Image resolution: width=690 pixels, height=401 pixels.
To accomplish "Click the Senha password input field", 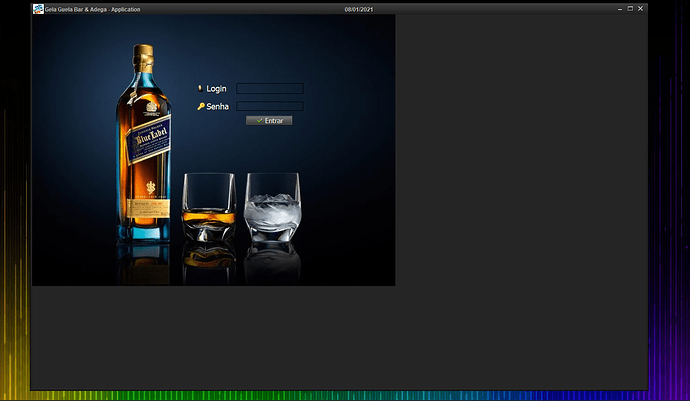I will 270,106.
